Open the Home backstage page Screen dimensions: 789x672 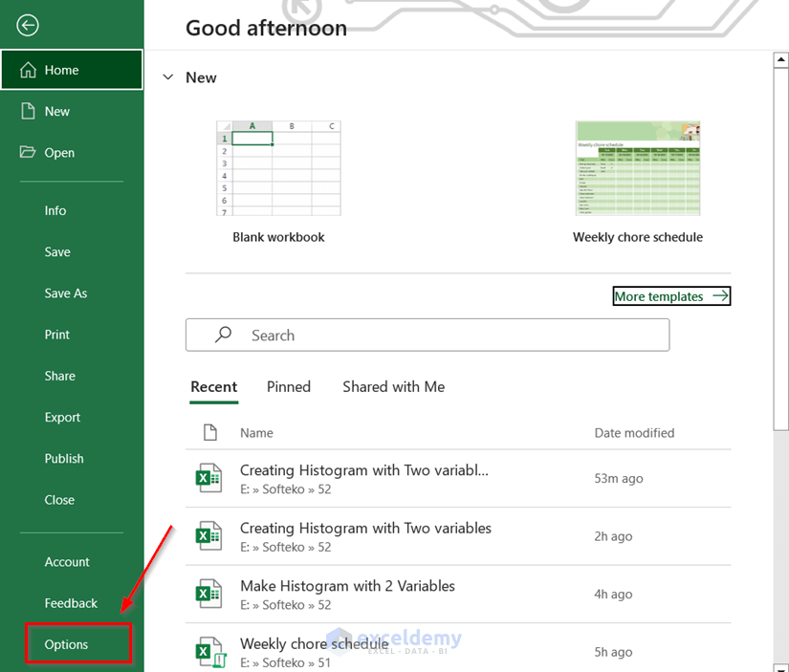tap(72, 70)
